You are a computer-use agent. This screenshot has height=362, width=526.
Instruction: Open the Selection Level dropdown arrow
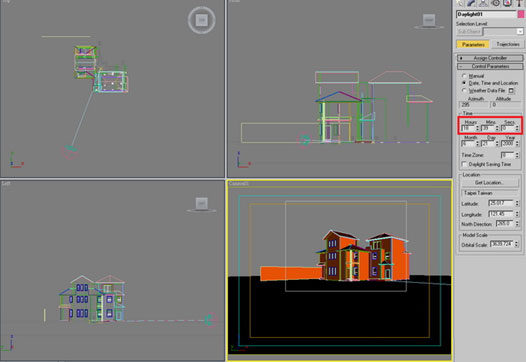coord(520,32)
